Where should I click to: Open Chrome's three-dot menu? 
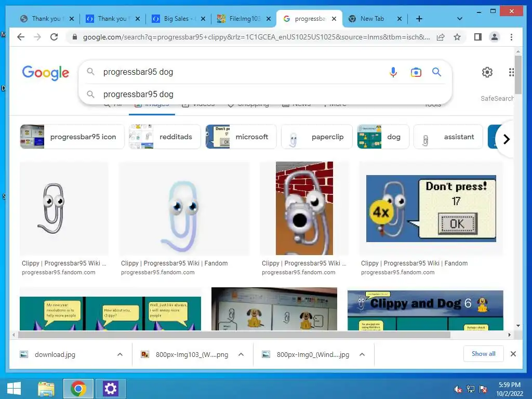511,37
